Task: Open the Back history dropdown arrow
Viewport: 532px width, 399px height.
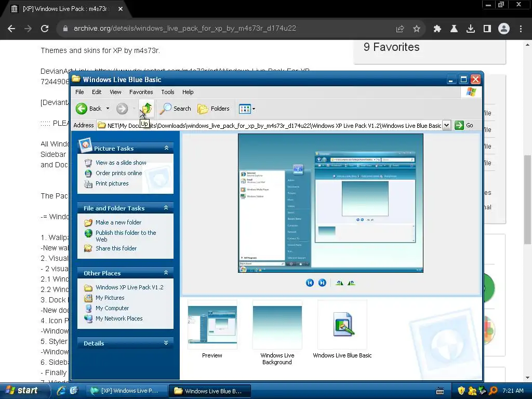Action: pyautogui.click(x=108, y=109)
